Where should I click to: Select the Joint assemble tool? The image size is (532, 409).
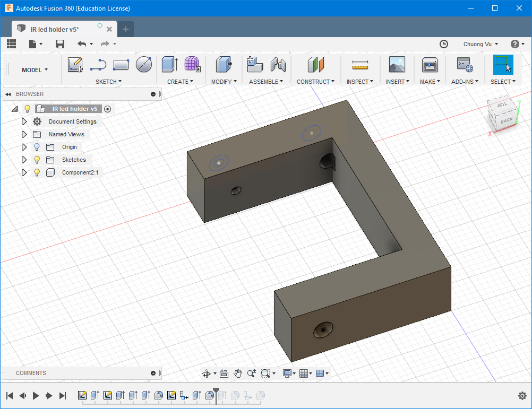278,64
